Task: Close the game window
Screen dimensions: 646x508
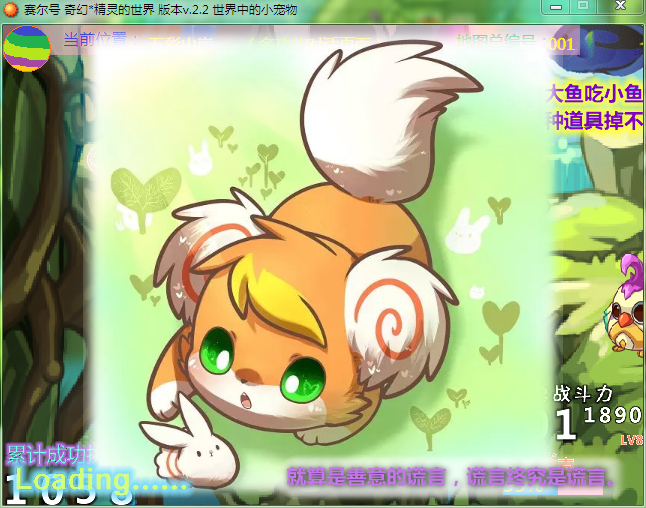Action: click(620, 6)
